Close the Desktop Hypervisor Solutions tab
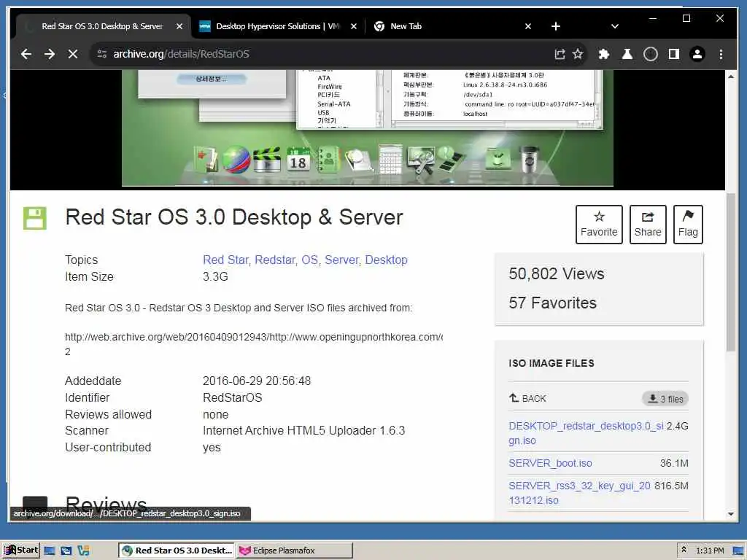Image resolution: width=747 pixels, height=560 pixels. 354,27
